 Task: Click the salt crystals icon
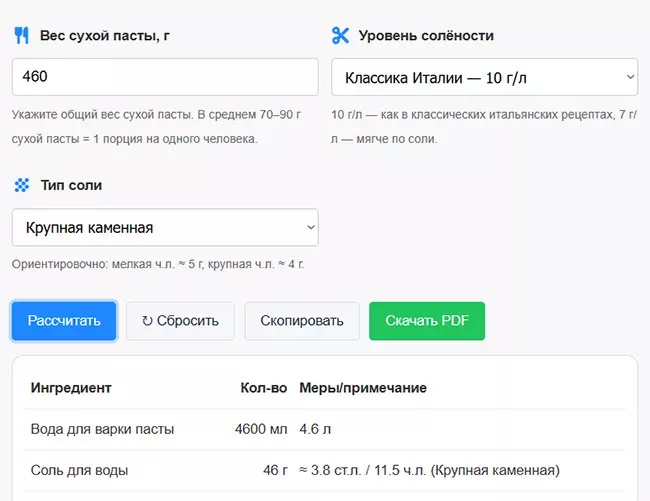[x=22, y=185]
